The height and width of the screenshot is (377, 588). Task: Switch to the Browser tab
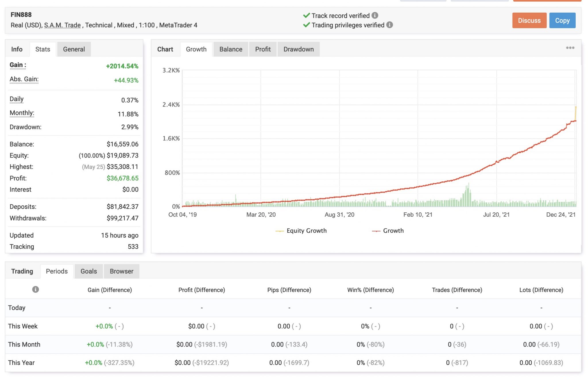click(x=121, y=271)
